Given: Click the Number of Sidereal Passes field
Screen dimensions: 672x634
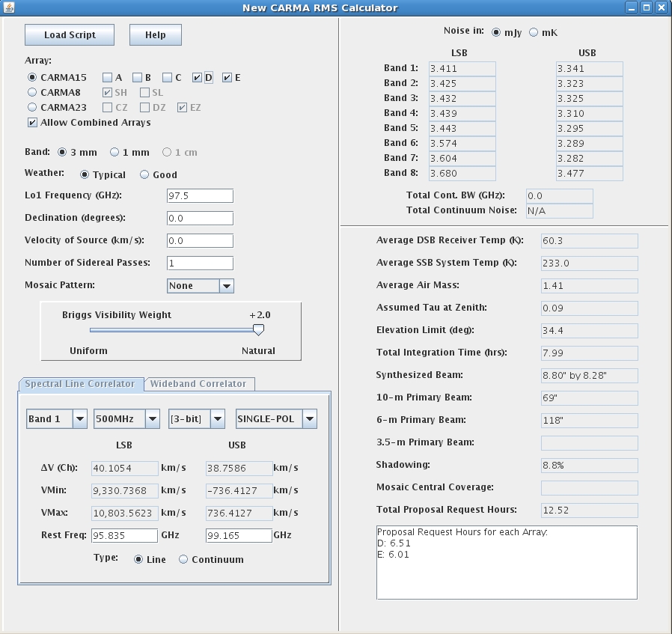Looking at the screenshot, I should [x=200, y=263].
